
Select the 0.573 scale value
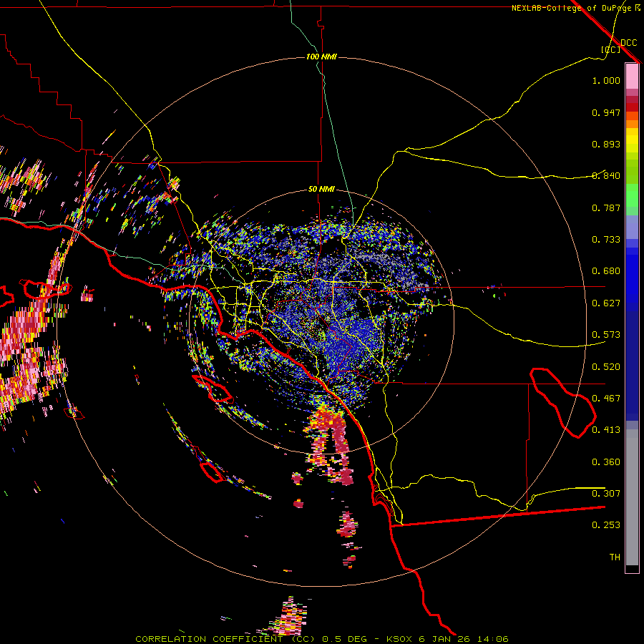tap(606, 335)
